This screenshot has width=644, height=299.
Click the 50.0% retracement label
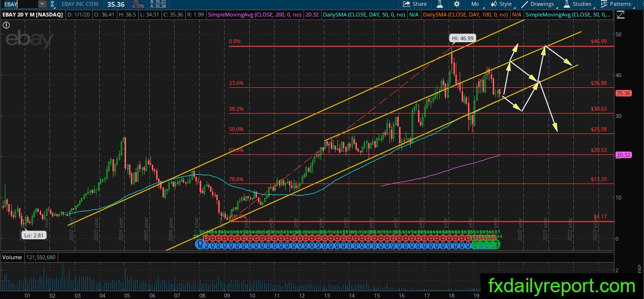pos(236,129)
